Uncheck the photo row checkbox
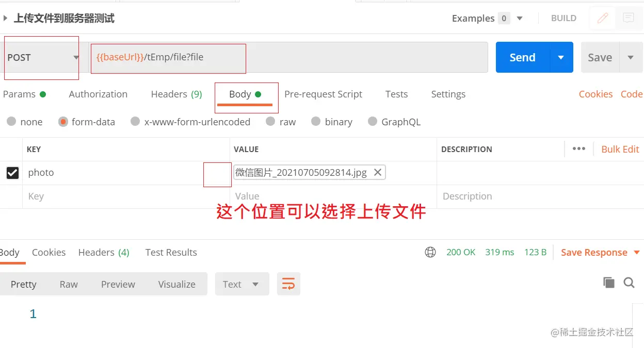This screenshot has width=644, height=348. [x=12, y=173]
